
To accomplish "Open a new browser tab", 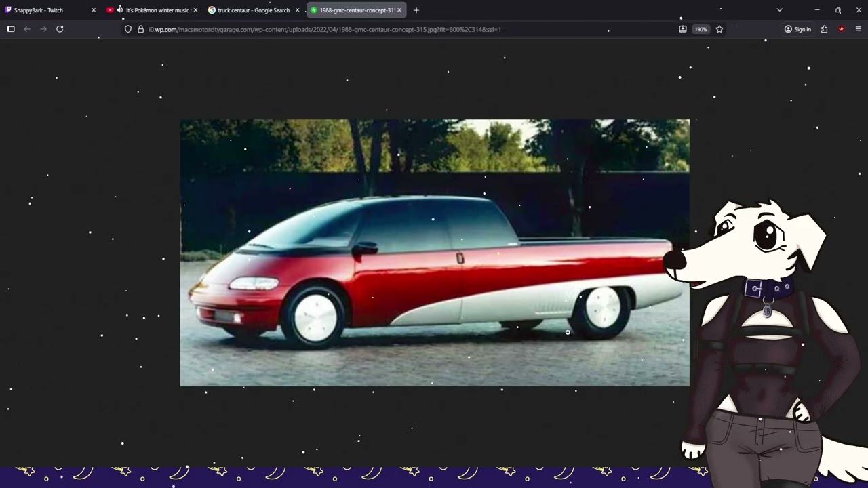I will [416, 10].
